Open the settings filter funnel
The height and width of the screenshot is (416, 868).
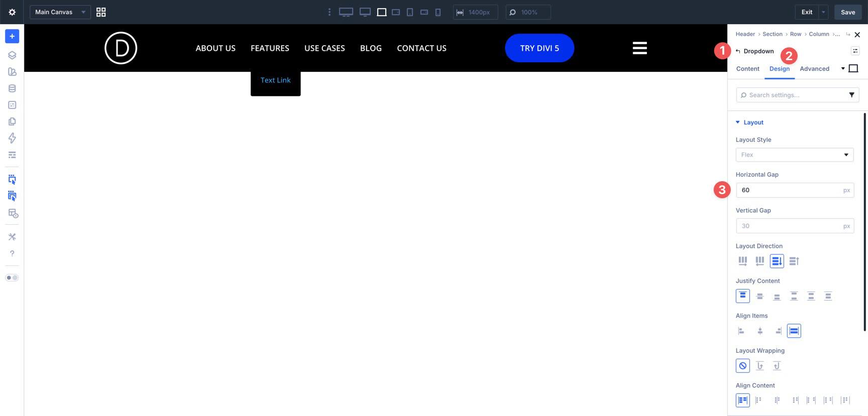851,95
